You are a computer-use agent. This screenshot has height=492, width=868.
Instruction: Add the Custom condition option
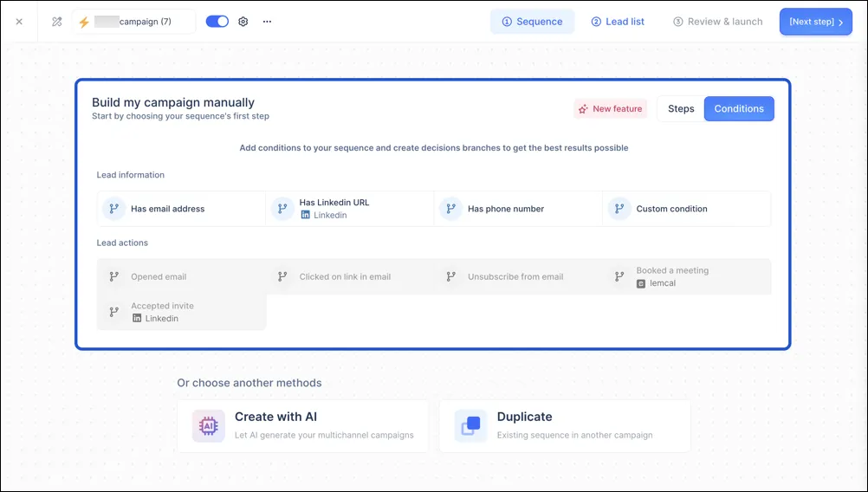point(686,209)
